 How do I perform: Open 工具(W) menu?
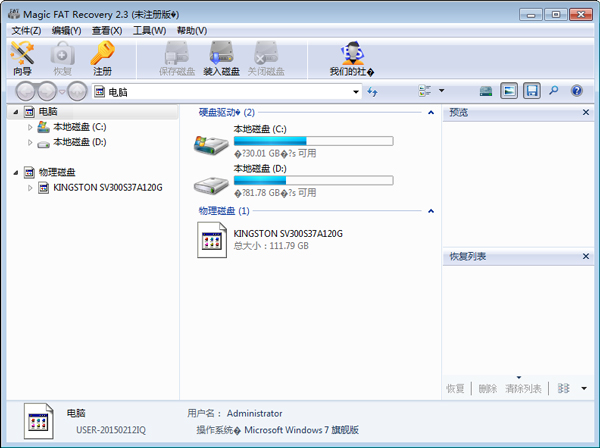coord(150,31)
